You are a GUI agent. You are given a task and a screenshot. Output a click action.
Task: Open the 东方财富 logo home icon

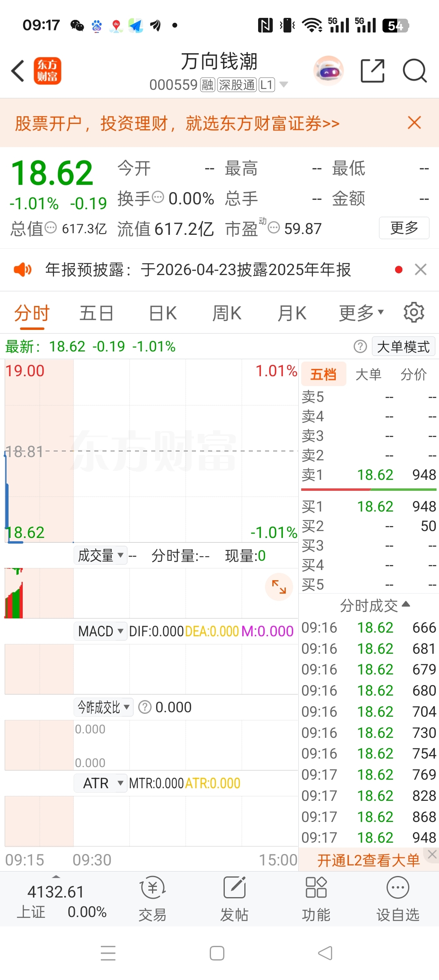pyautogui.click(x=47, y=71)
